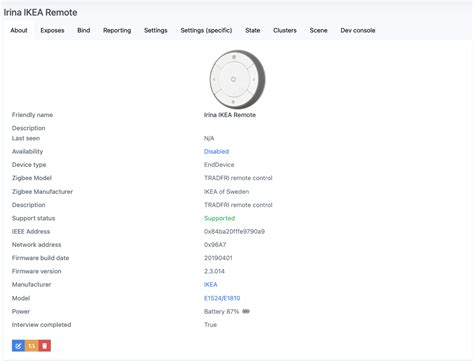Switch to the Exposes tab
The image size is (474, 363).
(x=52, y=30)
